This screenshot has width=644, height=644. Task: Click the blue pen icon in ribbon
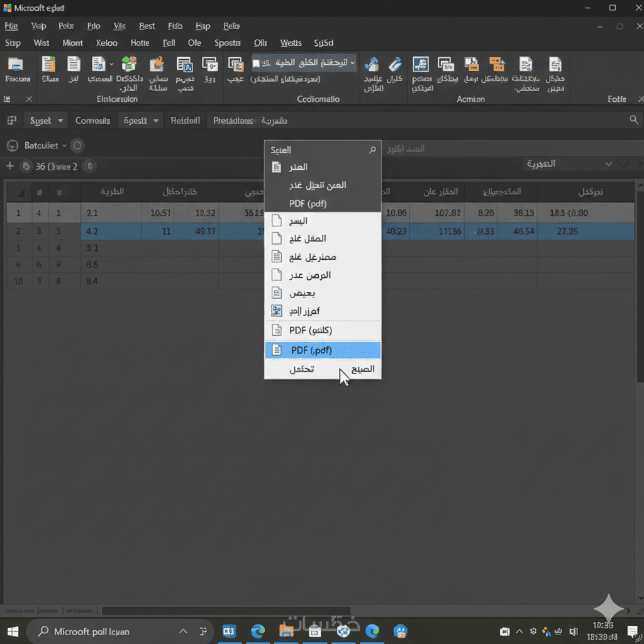pos(372,64)
